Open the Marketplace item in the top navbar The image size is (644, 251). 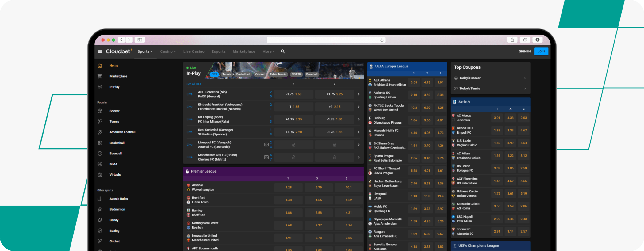(x=244, y=51)
